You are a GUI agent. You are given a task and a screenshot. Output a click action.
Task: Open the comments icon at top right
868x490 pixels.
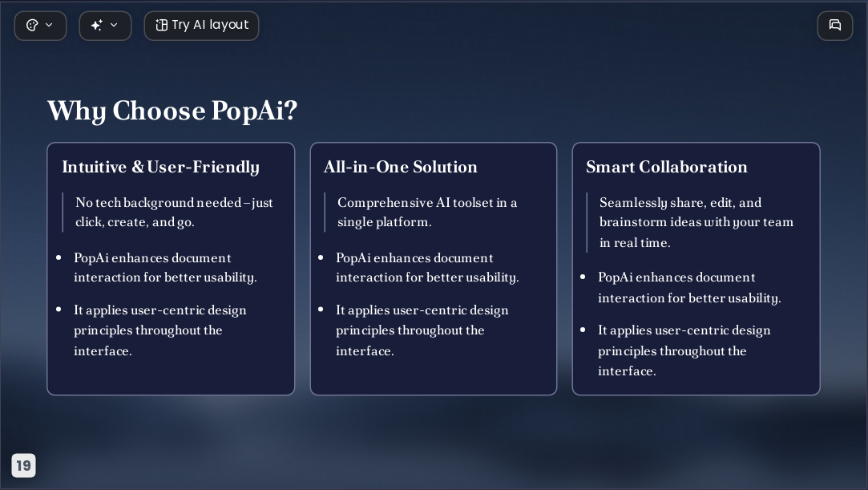coord(835,26)
